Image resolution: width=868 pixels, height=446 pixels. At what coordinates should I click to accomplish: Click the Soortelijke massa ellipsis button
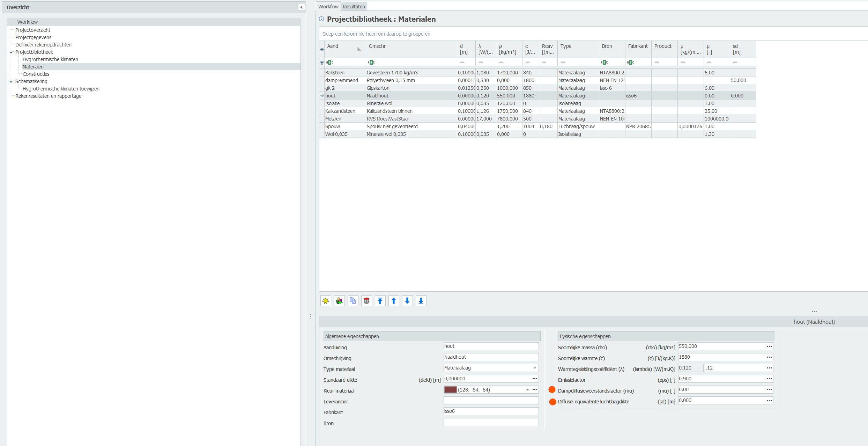769,346
